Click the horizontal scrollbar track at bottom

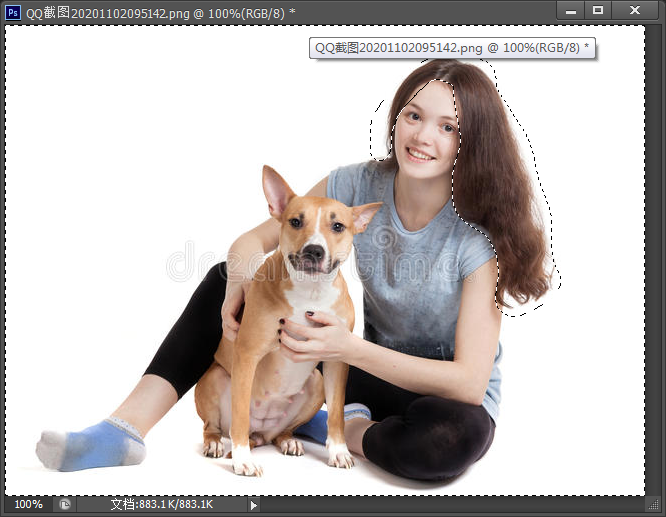[450, 505]
